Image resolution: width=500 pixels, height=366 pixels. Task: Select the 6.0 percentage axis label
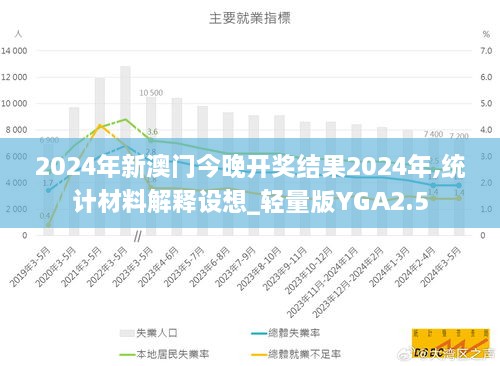tap(486, 77)
